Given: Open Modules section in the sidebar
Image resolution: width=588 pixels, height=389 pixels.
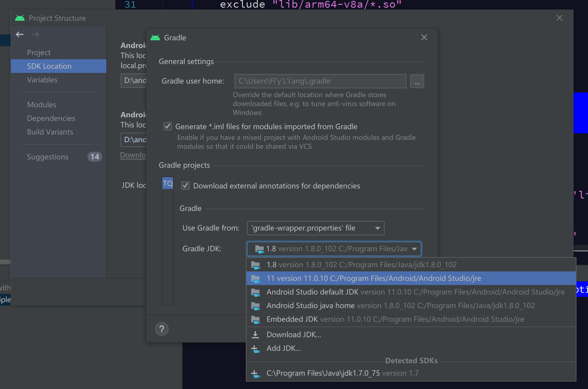Looking at the screenshot, I should pos(59,105).
